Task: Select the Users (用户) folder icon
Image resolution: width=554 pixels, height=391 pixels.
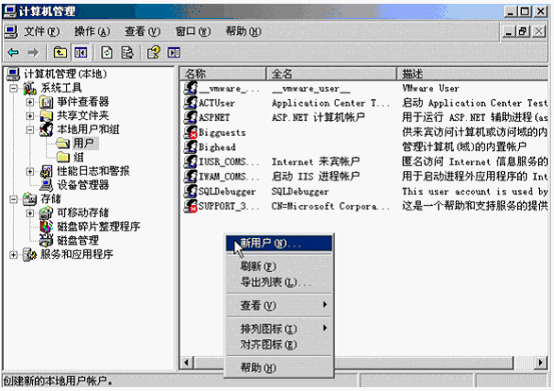Action: 63,143
